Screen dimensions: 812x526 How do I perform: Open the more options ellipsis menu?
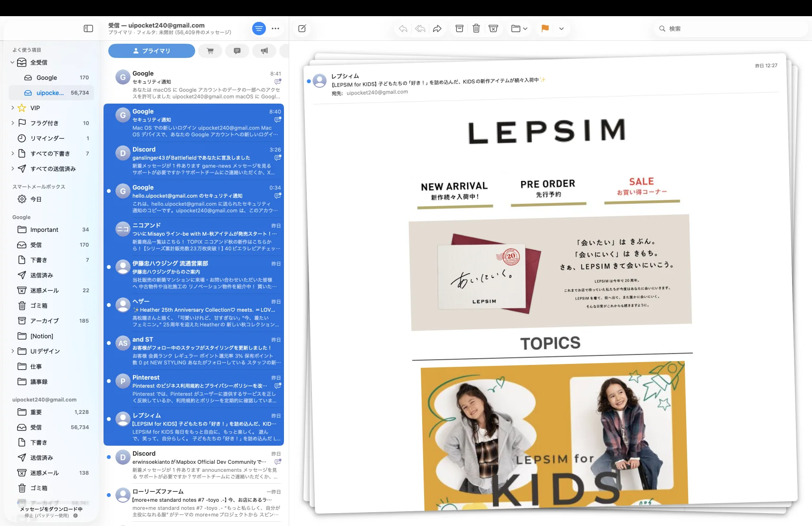[x=275, y=29]
